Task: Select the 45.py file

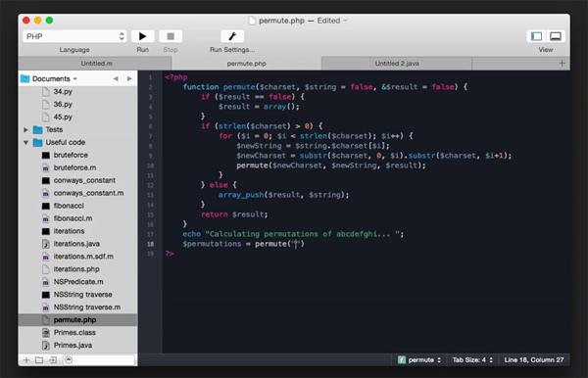Action: (x=63, y=117)
